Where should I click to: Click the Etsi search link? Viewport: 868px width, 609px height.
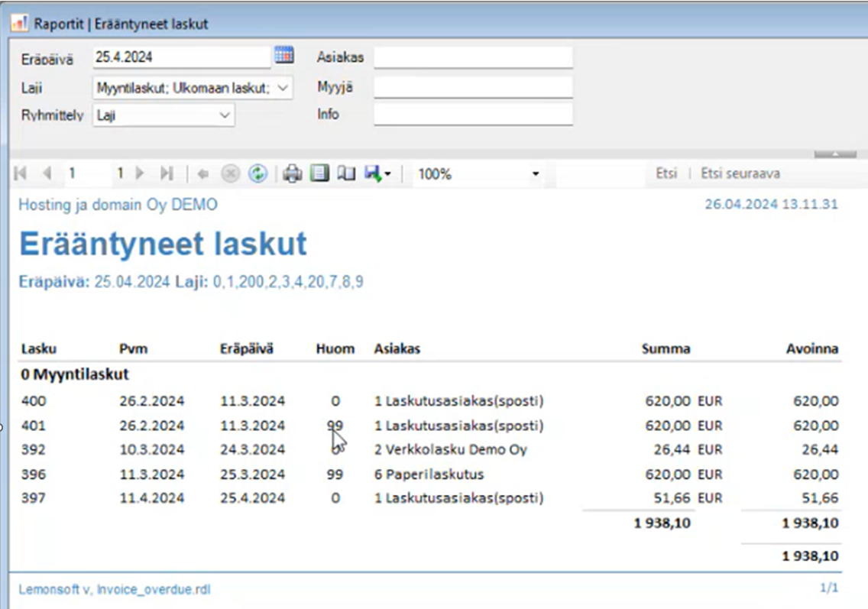(x=666, y=174)
